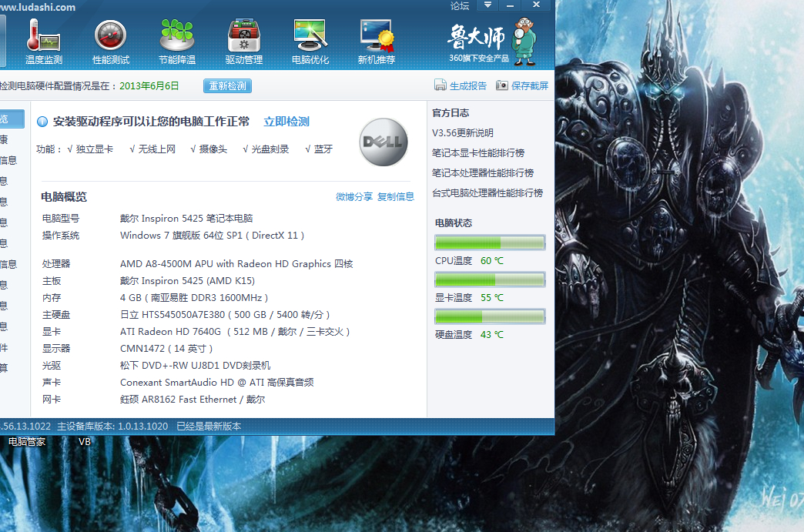This screenshot has width=804, height=532.
Task: Open the 新机推荐 new PC recommendation
Action: [x=377, y=42]
